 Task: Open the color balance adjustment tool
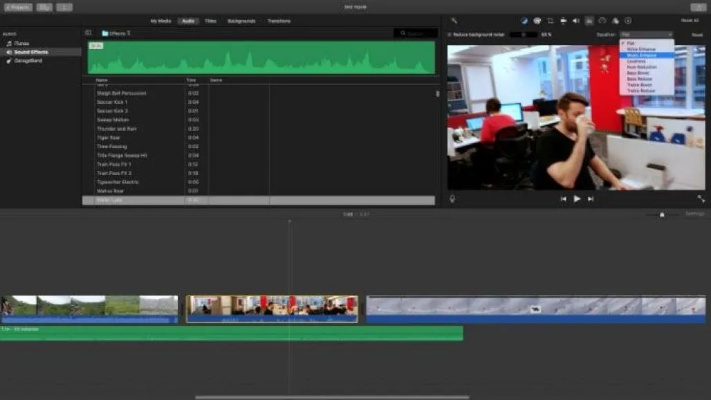525,20
